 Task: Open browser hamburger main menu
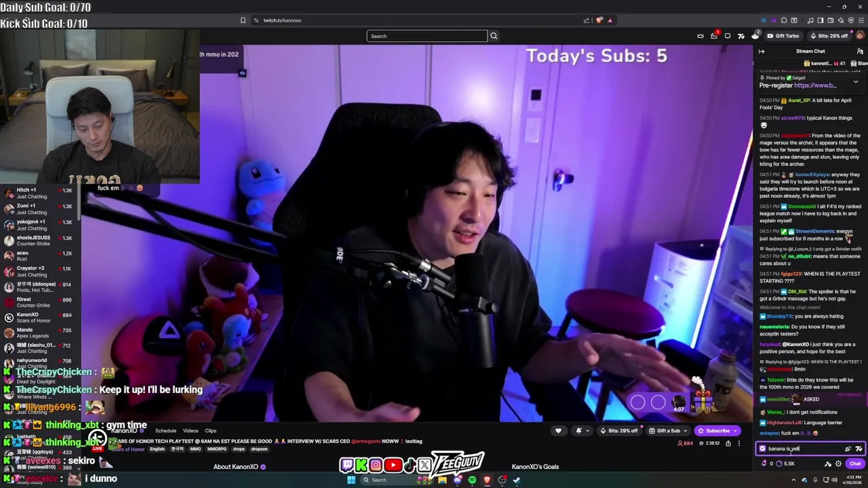[861, 20]
